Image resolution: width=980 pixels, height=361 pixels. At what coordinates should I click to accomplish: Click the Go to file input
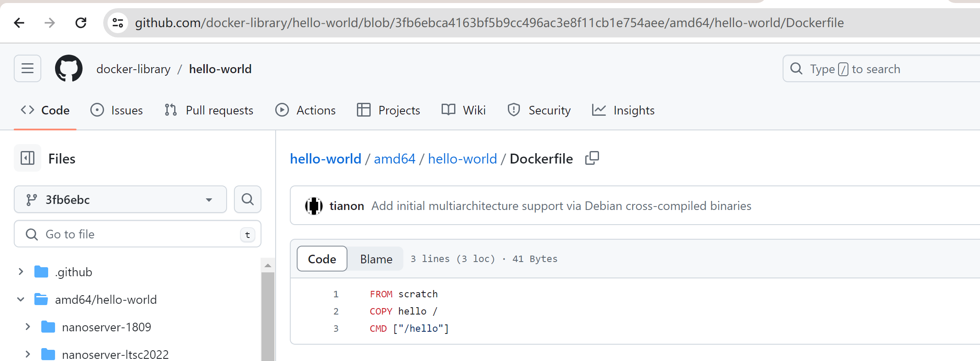[x=138, y=234]
